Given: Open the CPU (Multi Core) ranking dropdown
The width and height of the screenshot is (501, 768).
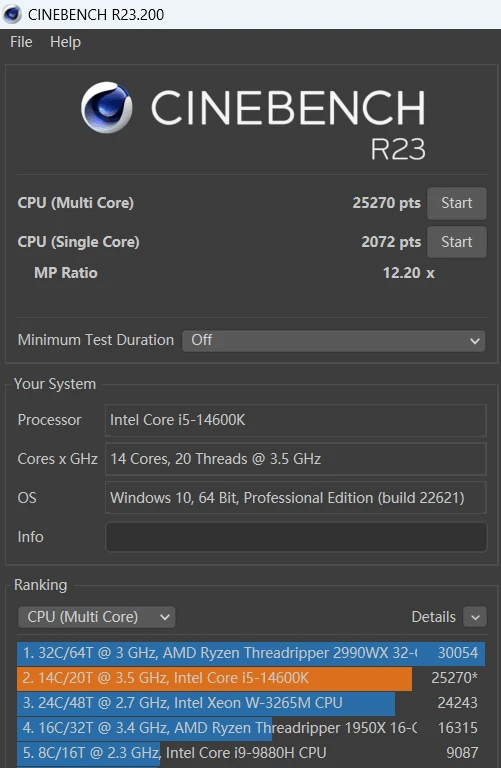Looking at the screenshot, I should pos(96,617).
